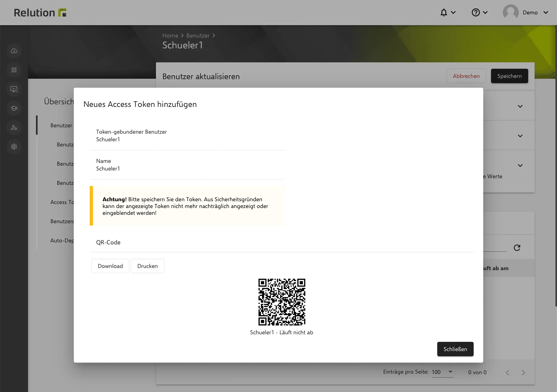Go to next page arrow
Viewport: 557px width, 392px height.
tap(523, 373)
